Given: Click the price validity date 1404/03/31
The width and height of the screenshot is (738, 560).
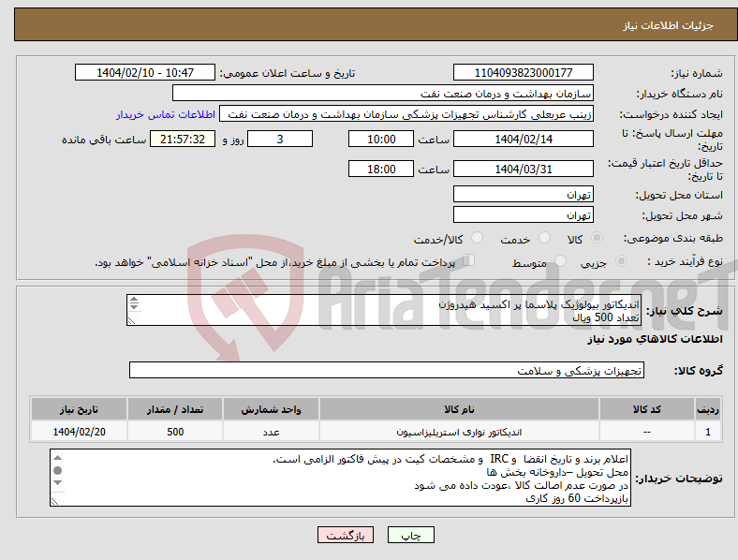Looking at the screenshot, I should pos(524,169).
